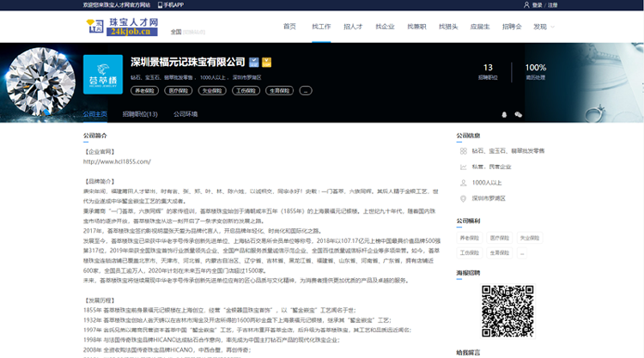
Task: Click the industry category grid icon
Action: 464,151
